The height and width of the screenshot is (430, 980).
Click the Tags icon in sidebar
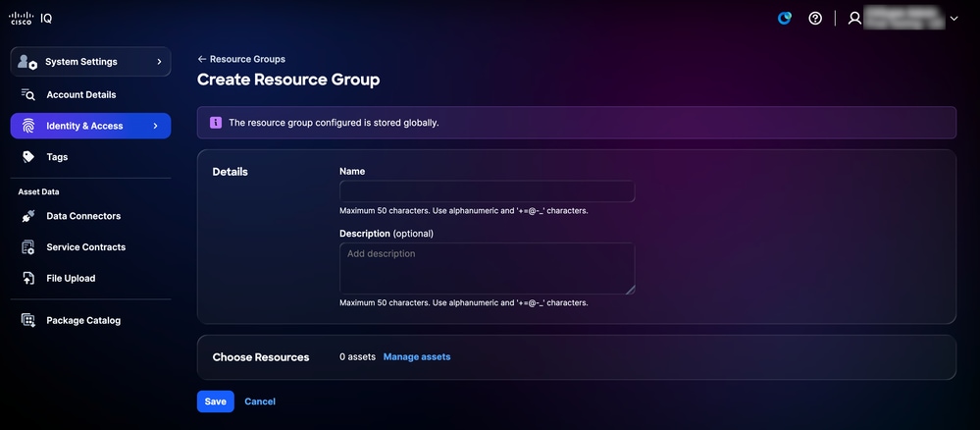click(28, 157)
